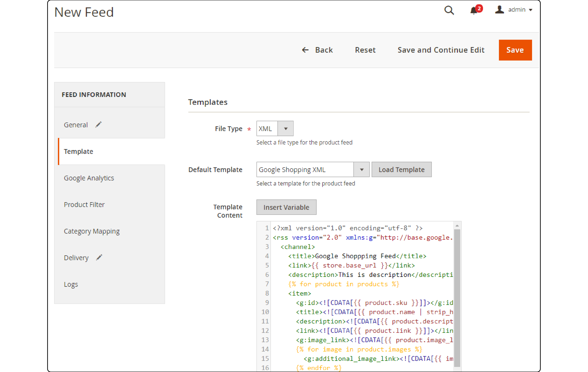The width and height of the screenshot is (588, 372).
Task: Click the Delivery section edit pencil icon
Action: [x=99, y=258]
